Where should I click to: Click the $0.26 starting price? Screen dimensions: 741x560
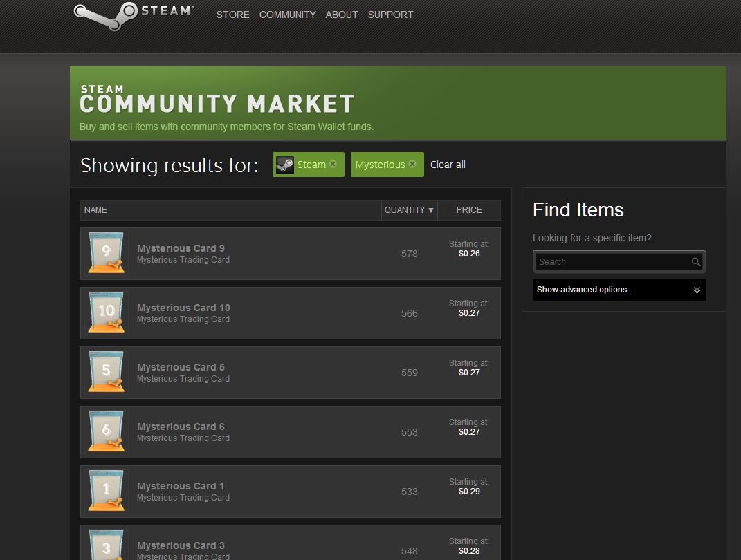469,254
